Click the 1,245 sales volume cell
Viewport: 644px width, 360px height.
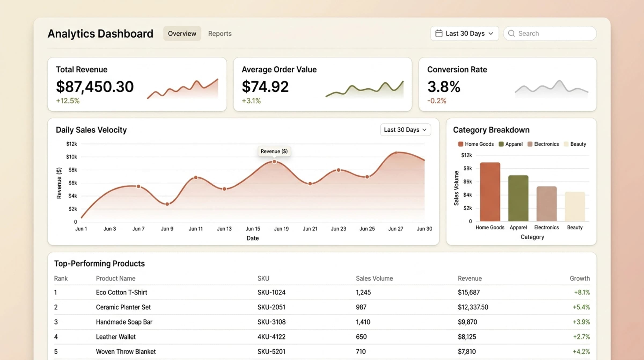click(x=363, y=292)
